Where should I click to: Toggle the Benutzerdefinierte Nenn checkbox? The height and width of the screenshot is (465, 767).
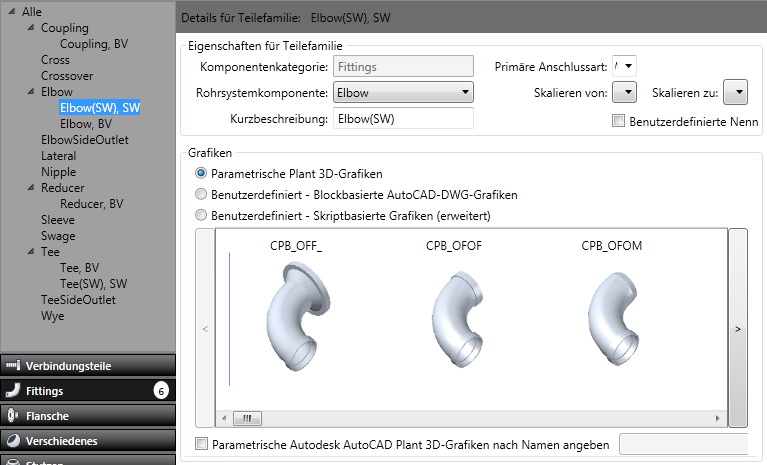coord(618,121)
